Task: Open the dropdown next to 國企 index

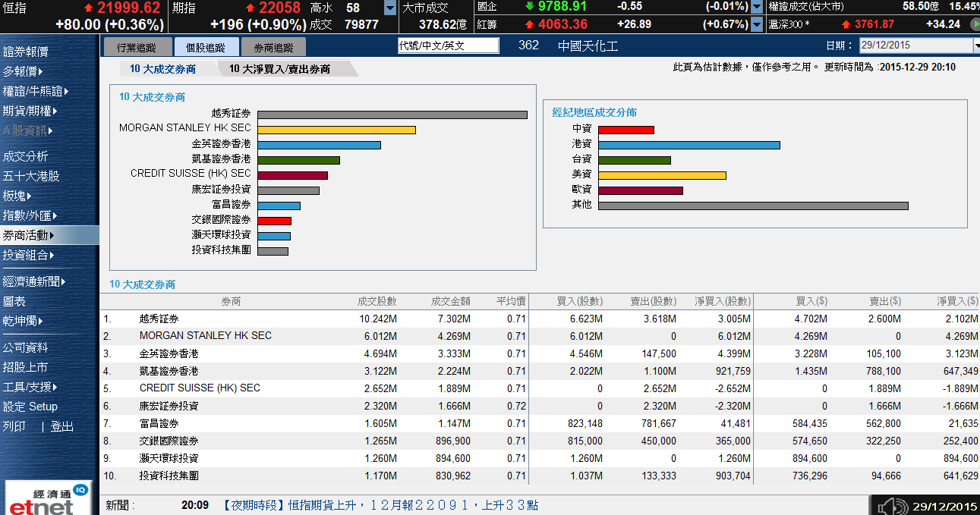Action: click(757, 8)
